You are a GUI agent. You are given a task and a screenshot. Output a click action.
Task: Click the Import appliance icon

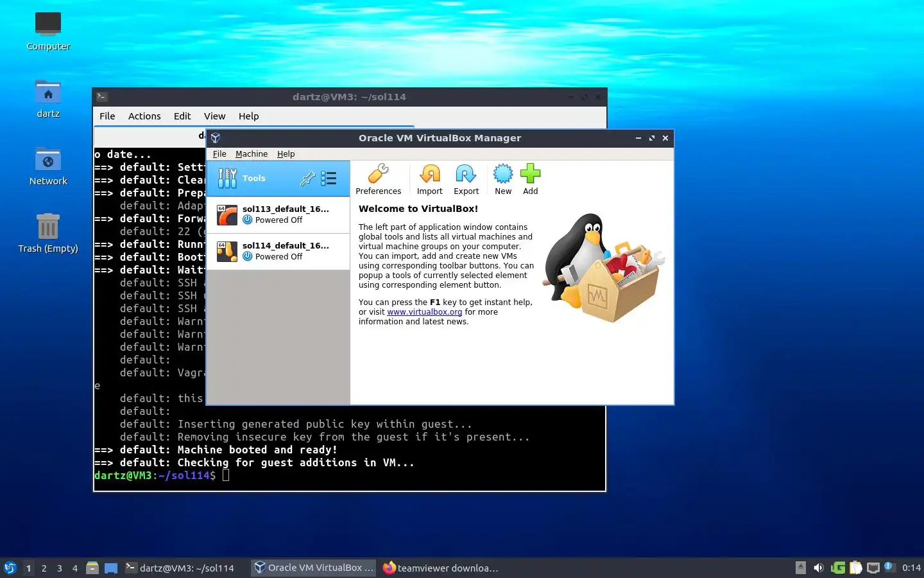pos(429,179)
